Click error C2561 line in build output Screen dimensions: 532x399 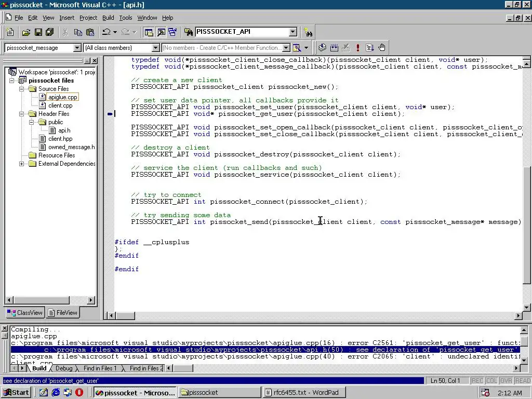(x=265, y=343)
